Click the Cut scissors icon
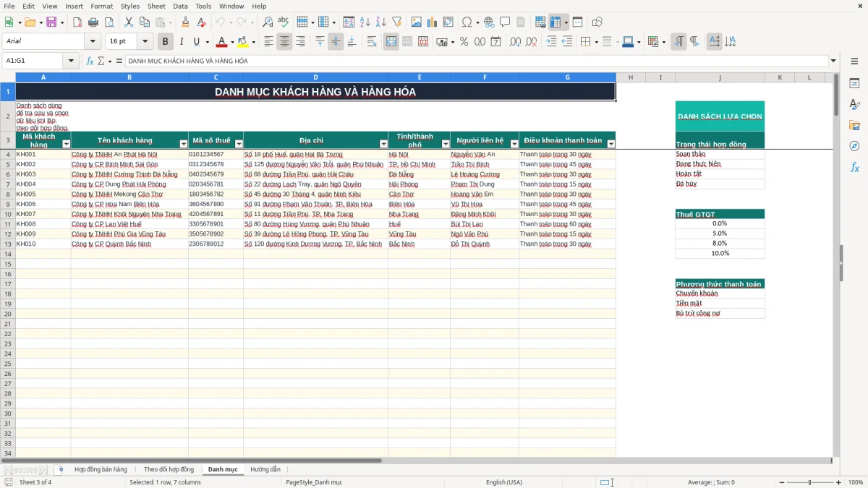868x488 pixels. pyautogui.click(x=129, y=22)
